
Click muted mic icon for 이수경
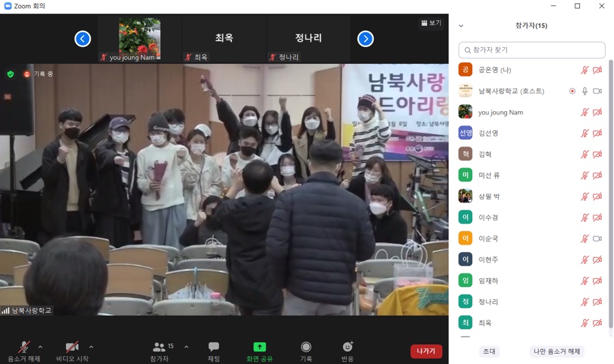(x=584, y=217)
